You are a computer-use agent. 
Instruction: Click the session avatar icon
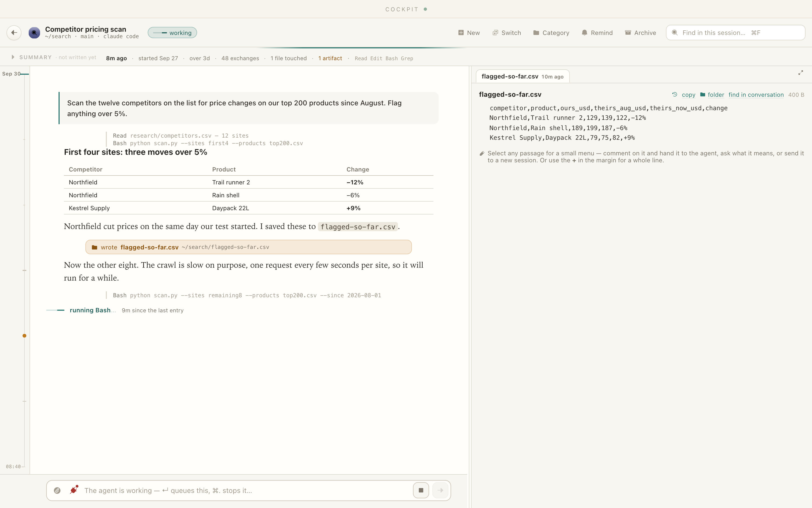[34, 33]
